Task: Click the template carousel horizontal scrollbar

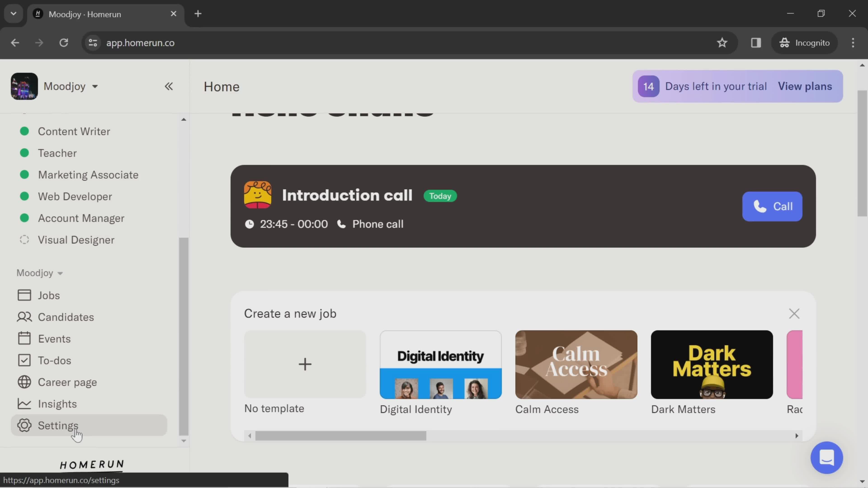Action: click(x=341, y=436)
